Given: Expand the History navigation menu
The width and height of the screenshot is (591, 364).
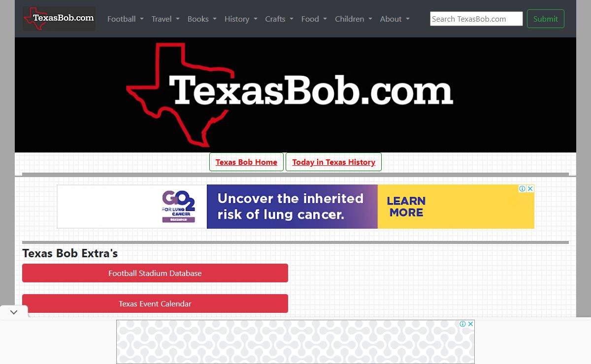Looking at the screenshot, I should 241,19.
